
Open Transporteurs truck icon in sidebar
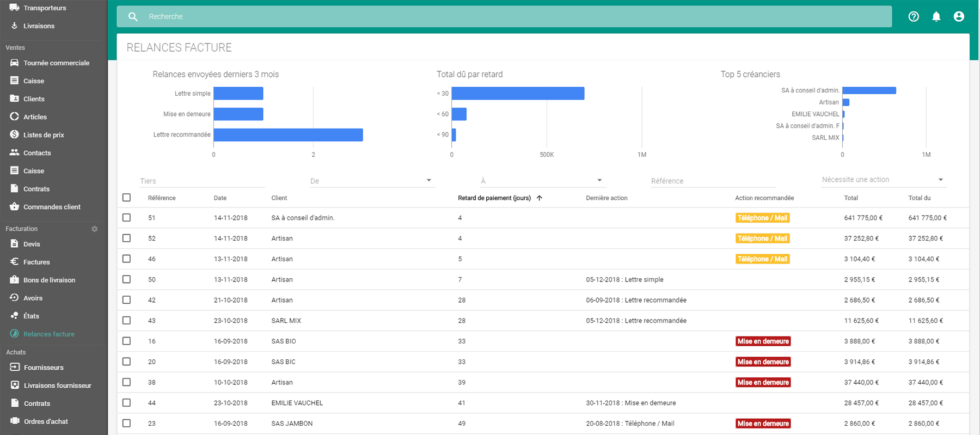(x=14, y=8)
